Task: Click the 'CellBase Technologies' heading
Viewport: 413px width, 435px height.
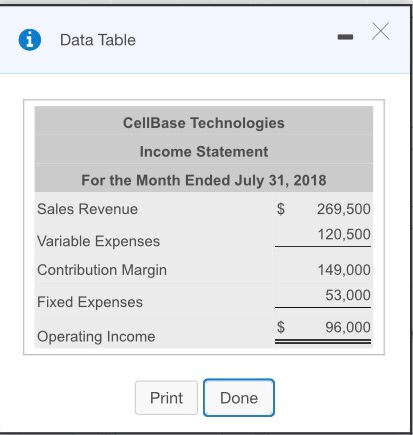Action: click(x=204, y=123)
